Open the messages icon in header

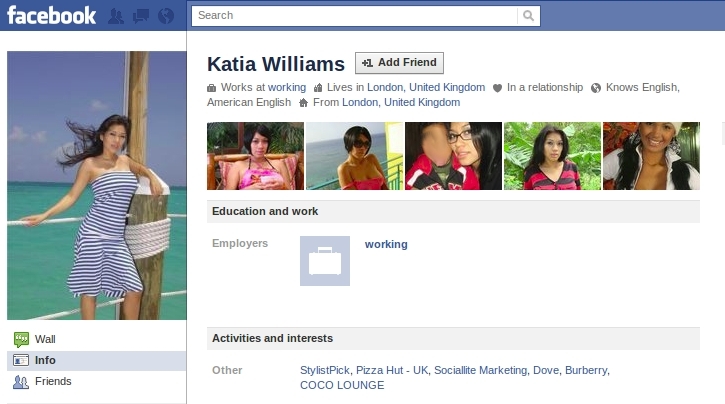[141, 16]
